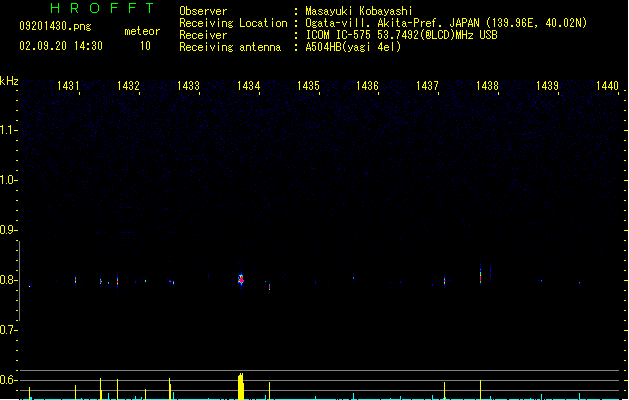Click time axis label 1434

click(x=248, y=86)
